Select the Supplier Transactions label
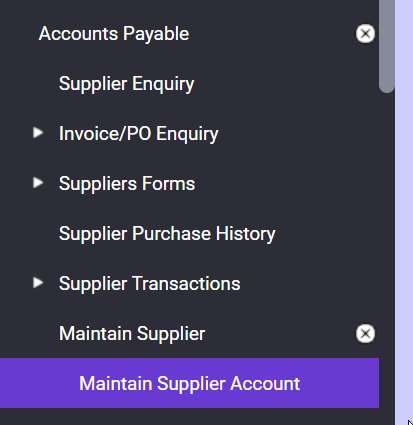The width and height of the screenshot is (413, 425). tap(150, 284)
